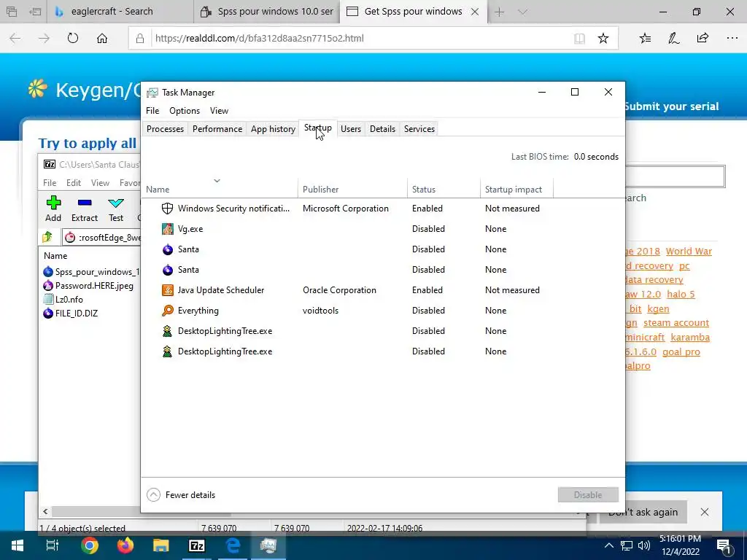Go up one folder in 7-Zip
The width and height of the screenshot is (747, 560).
click(47, 237)
